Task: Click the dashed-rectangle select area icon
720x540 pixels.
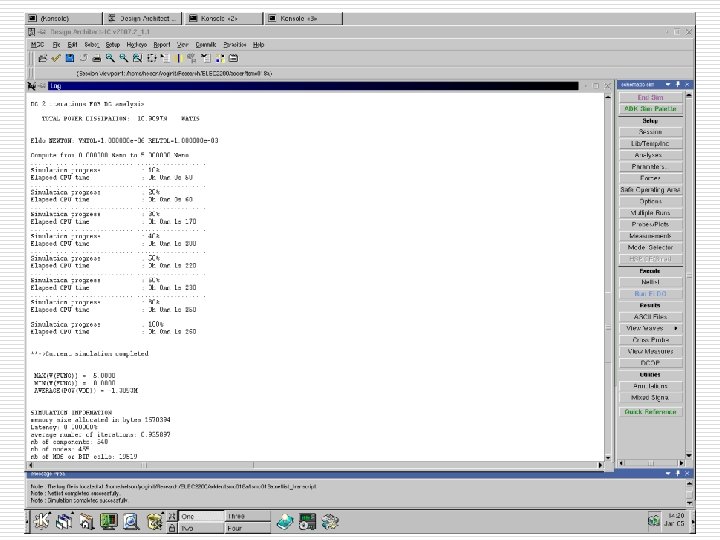Action: tap(151, 58)
